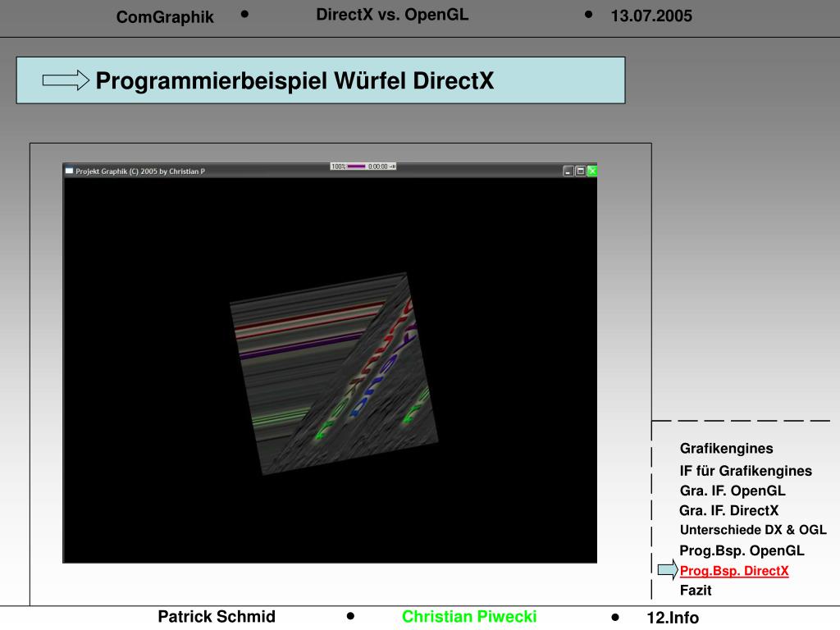Click the name Patrick Schmid
Viewport: 840px width, 630px height.
click(217, 617)
